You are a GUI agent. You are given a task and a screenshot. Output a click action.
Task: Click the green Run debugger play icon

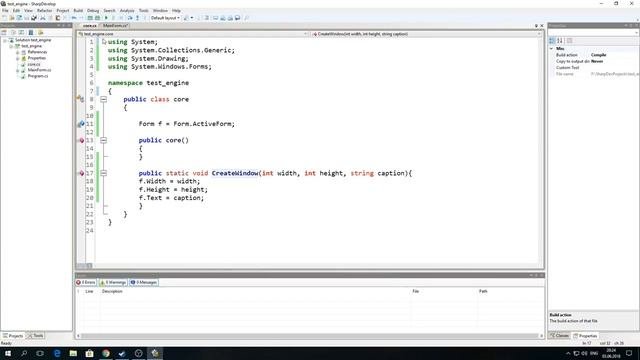106,18
